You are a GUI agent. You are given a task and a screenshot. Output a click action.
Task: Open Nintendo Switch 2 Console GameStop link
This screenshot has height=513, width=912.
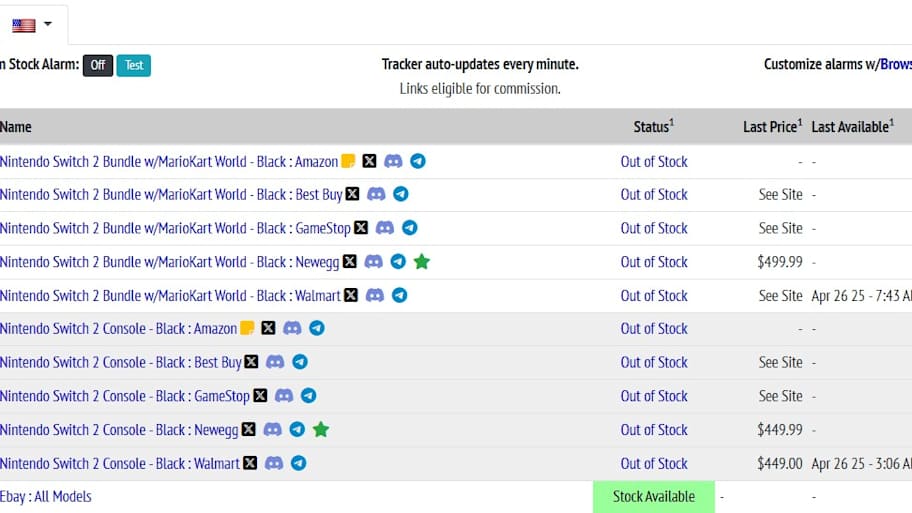point(124,396)
